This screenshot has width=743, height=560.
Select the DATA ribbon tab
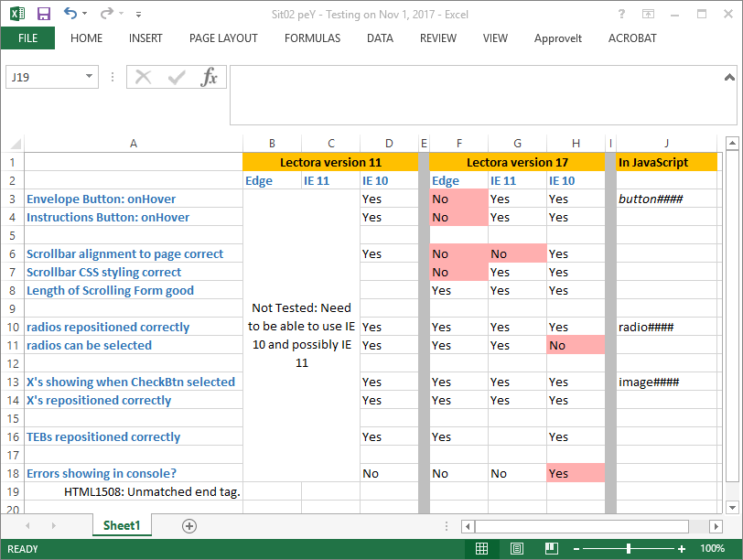380,38
